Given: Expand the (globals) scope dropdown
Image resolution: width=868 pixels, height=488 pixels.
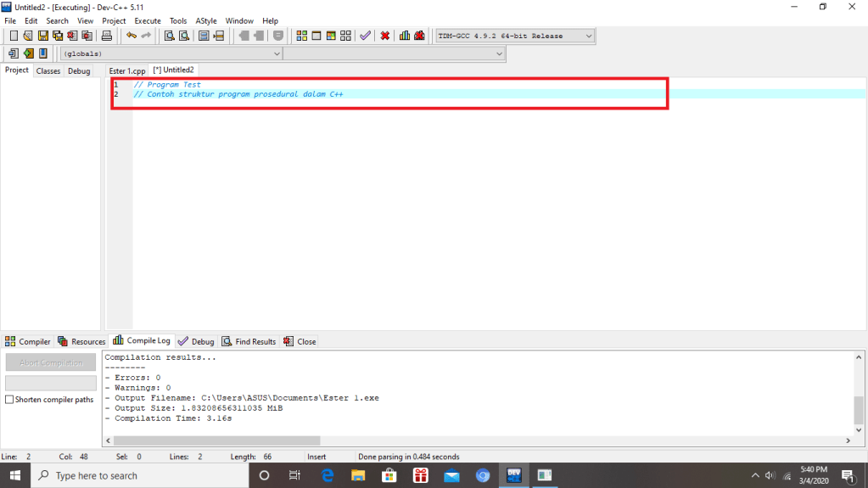Looking at the screenshot, I should click(x=171, y=53).
